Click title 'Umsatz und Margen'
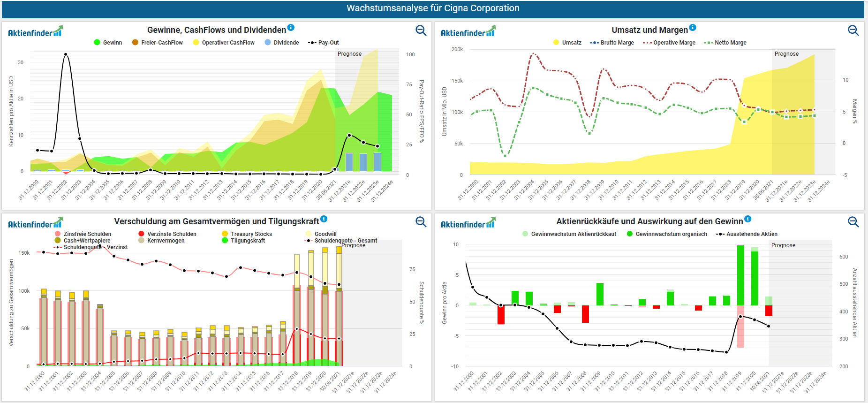 (649, 30)
